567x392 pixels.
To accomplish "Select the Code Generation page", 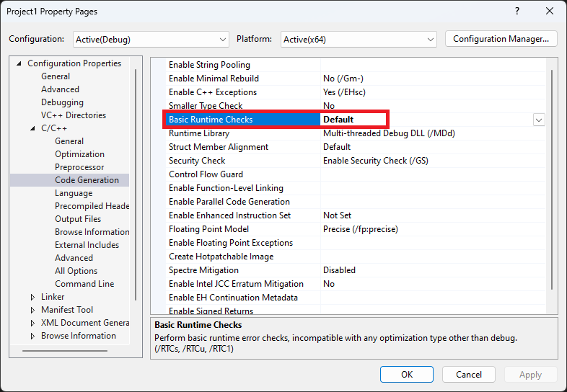I will [87, 180].
